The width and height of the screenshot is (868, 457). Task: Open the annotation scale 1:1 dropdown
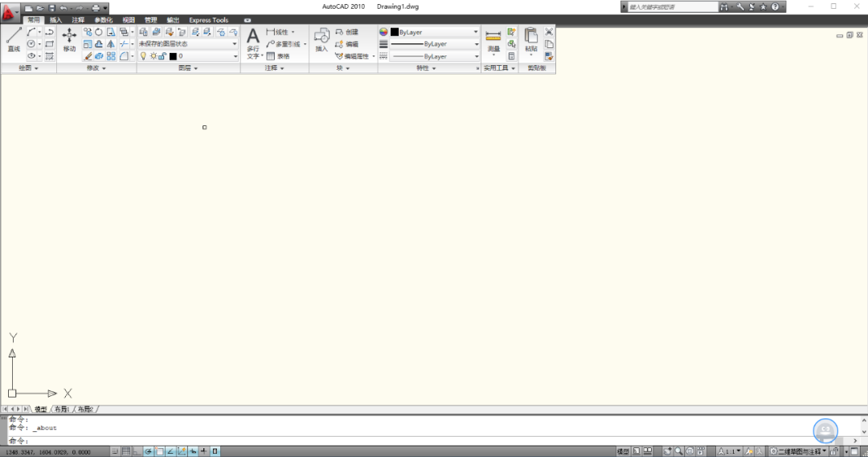pyautogui.click(x=729, y=451)
